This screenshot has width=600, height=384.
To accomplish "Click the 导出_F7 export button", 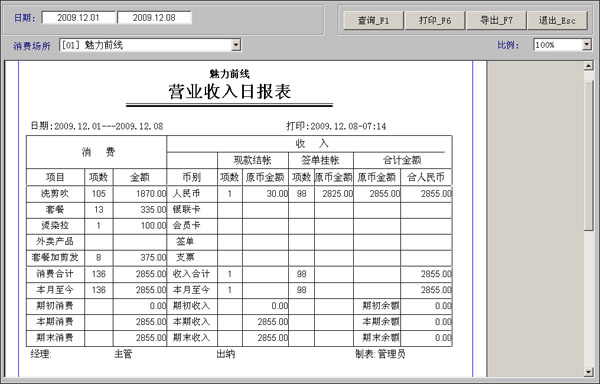I will coord(496,20).
